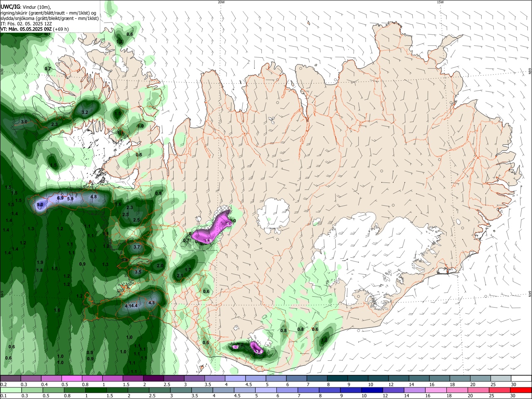Click the '3.0' value near the left edge
The width and height of the screenshot is (532, 399).
[24, 122]
